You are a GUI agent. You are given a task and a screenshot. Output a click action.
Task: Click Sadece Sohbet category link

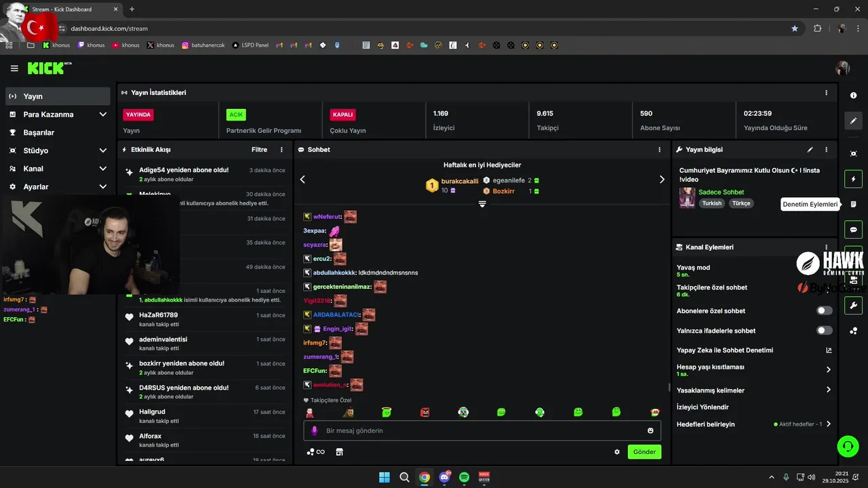721,192
